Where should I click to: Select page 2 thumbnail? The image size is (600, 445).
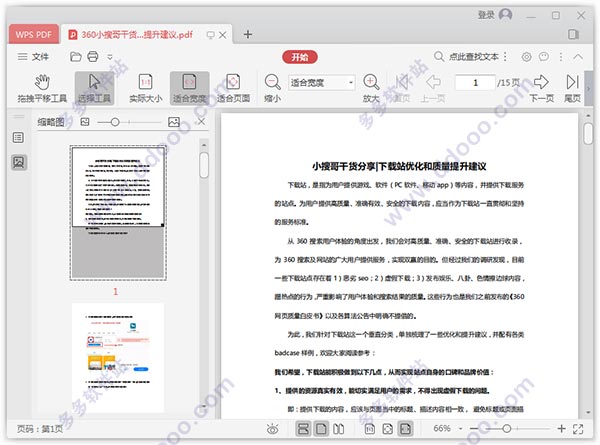pos(118,358)
